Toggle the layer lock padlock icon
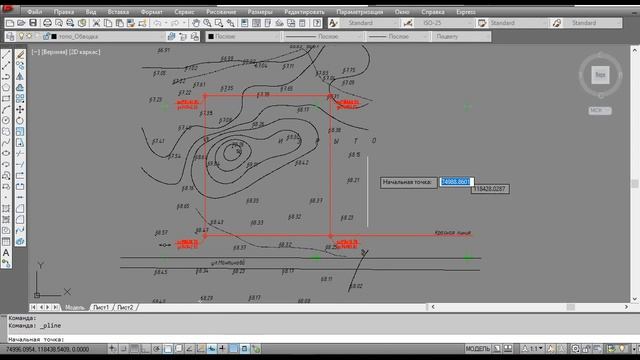This screenshot has height=360, width=640. coord(46,37)
